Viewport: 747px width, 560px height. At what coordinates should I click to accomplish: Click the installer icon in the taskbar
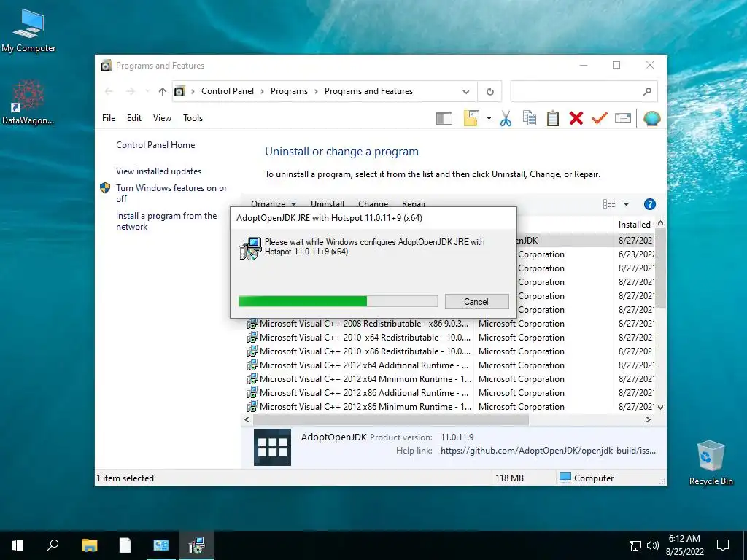[196, 545]
